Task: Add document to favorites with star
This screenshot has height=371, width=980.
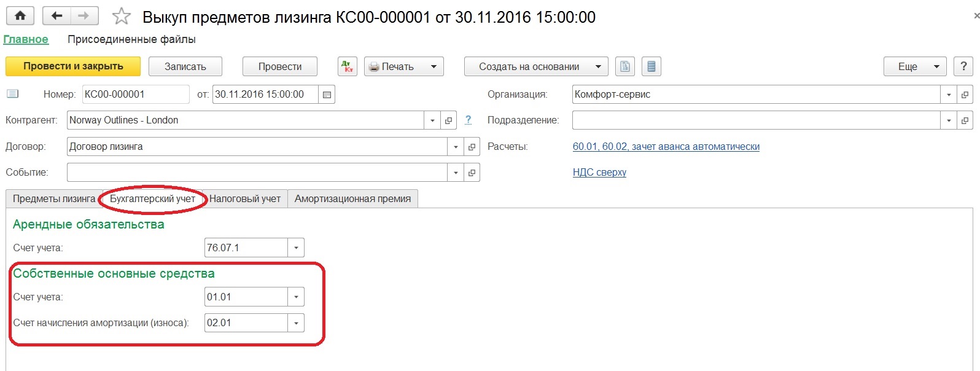Action: point(122,16)
